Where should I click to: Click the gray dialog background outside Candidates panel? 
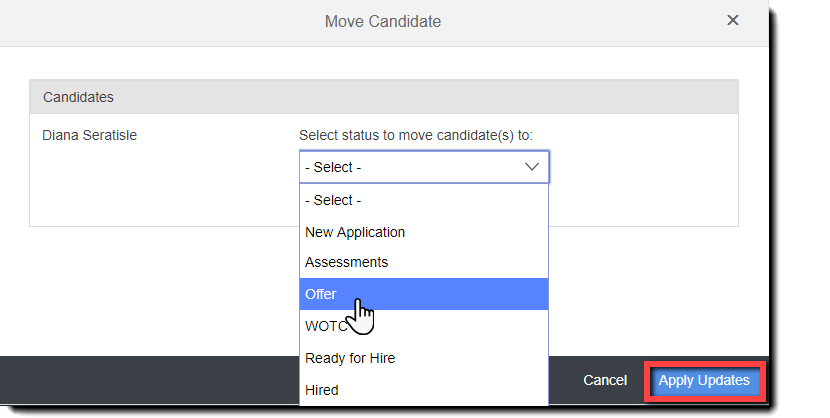pyautogui.click(x=150, y=290)
